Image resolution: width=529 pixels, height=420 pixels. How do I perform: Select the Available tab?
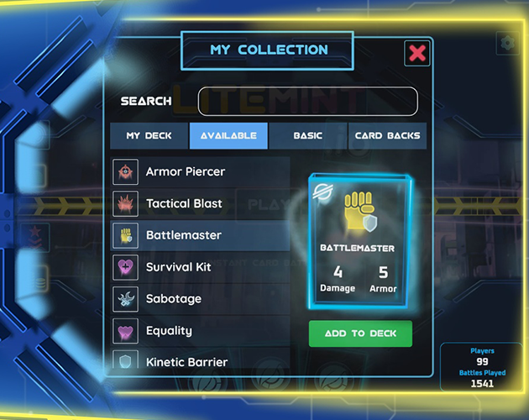click(228, 136)
